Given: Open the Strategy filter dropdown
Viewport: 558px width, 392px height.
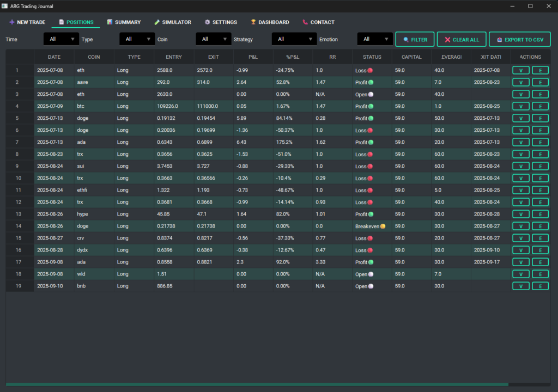Looking at the screenshot, I should 294,39.
